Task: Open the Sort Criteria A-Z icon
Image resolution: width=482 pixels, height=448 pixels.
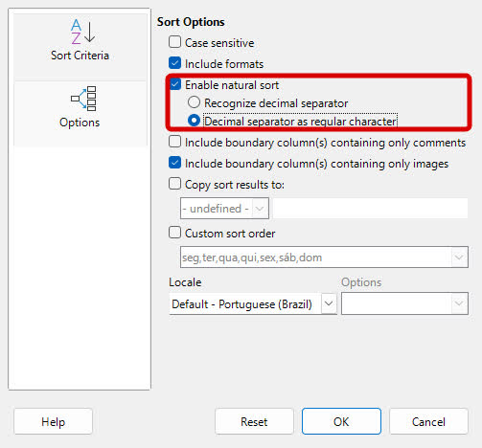Action: coord(82,32)
